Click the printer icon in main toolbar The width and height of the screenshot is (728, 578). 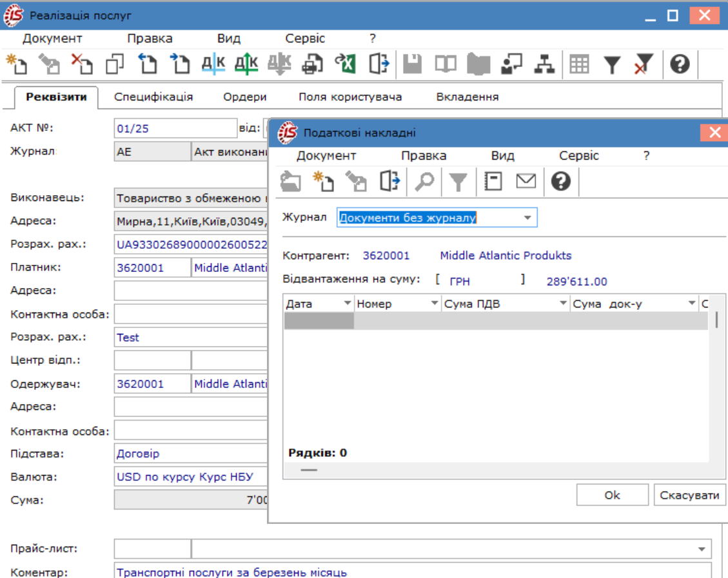[x=313, y=64]
